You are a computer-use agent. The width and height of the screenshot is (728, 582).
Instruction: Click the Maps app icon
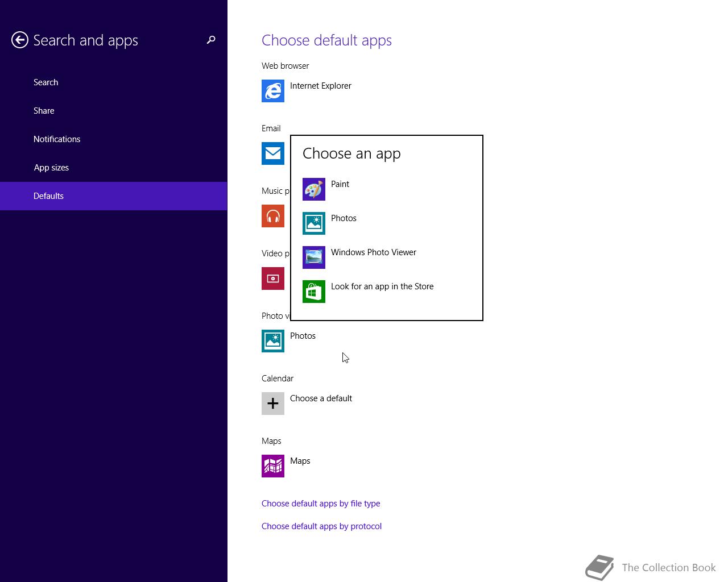(x=273, y=466)
